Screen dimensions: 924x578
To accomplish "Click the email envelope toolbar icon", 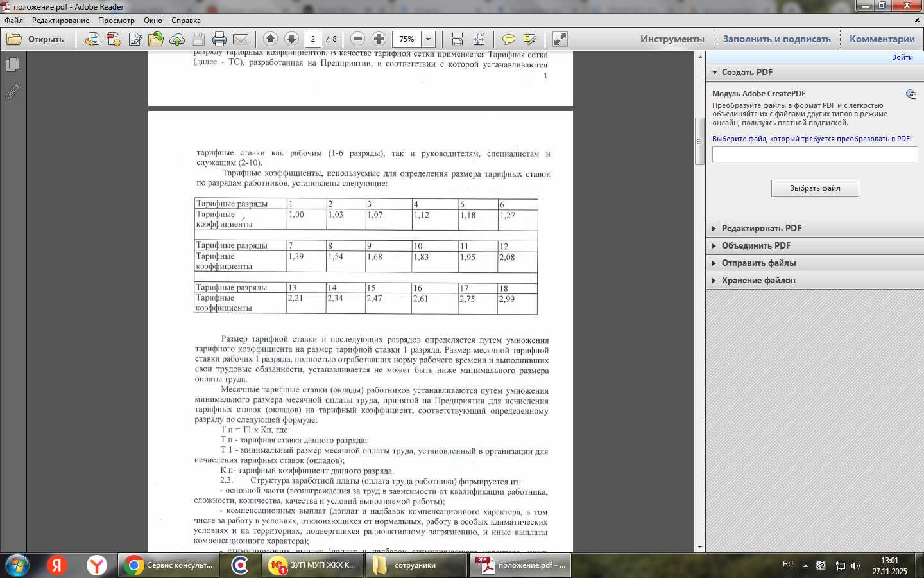I will [241, 39].
